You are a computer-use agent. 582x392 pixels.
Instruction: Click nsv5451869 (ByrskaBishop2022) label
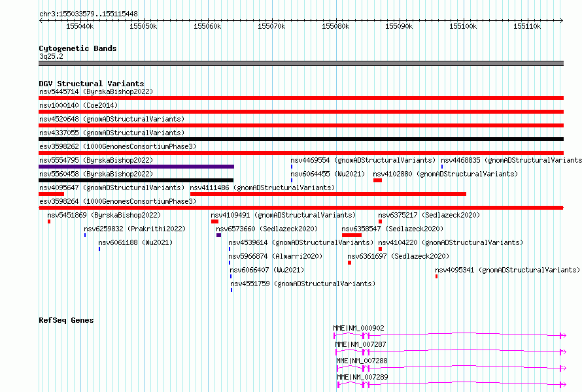(x=104, y=215)
